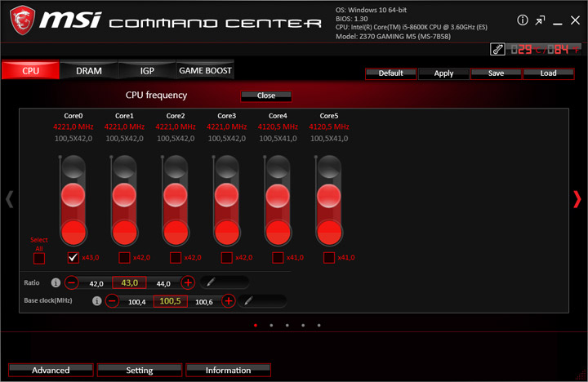Image resolution: width=588 pixels, height=382 pixels.
Task: Select the 100,4 base clock value
Action: (x=137, y=302)
